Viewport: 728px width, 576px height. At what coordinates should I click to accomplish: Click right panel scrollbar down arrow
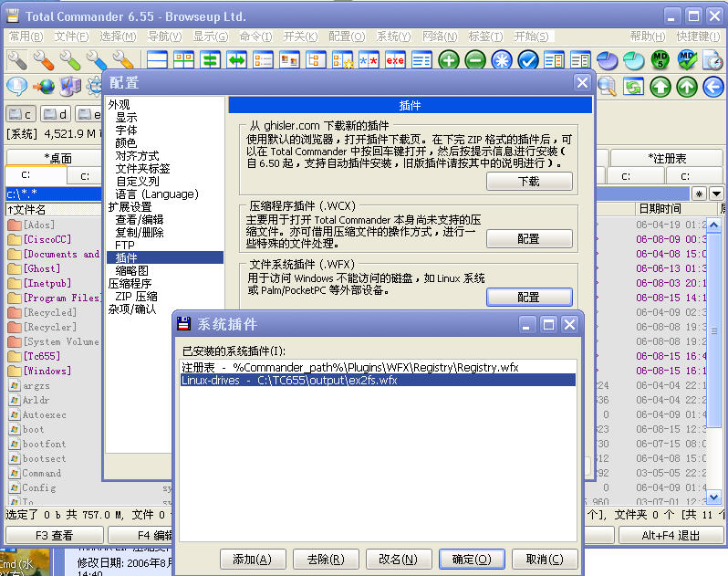(x=713, y=497)
